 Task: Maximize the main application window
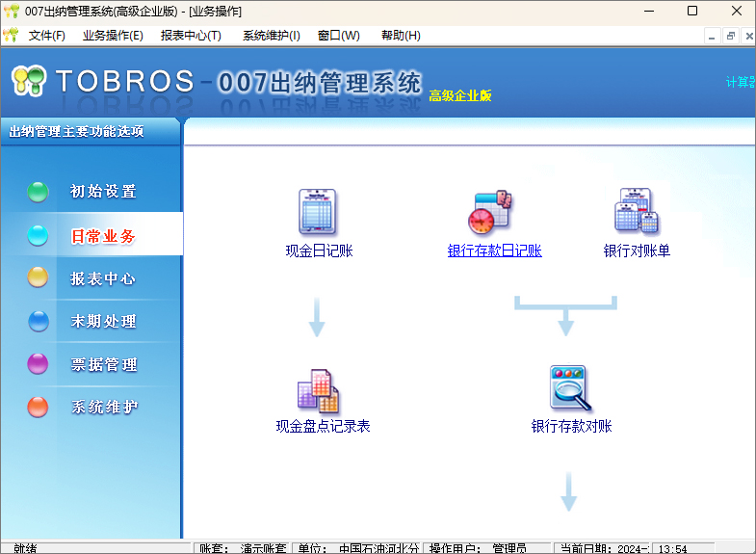[692, 12]
